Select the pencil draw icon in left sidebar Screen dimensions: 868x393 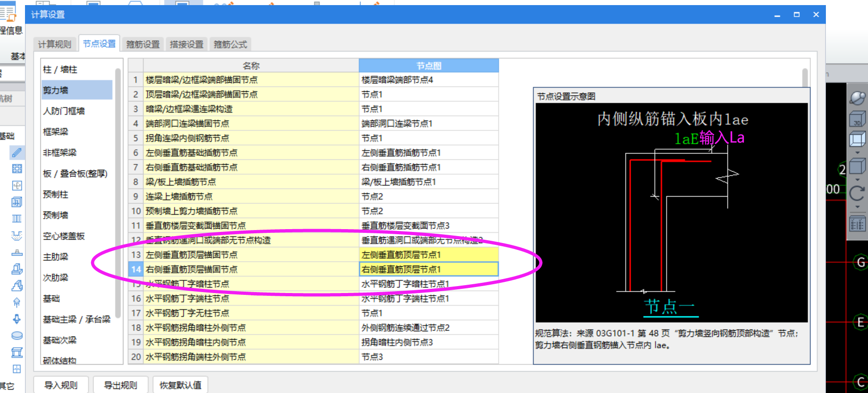17,152
